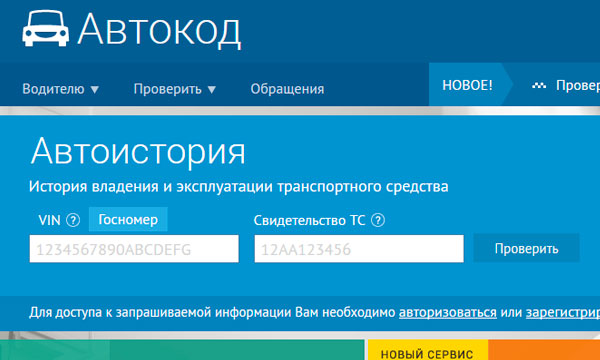
Task: Switch to the Госномер tab
Action: click(x=128, y=220)
